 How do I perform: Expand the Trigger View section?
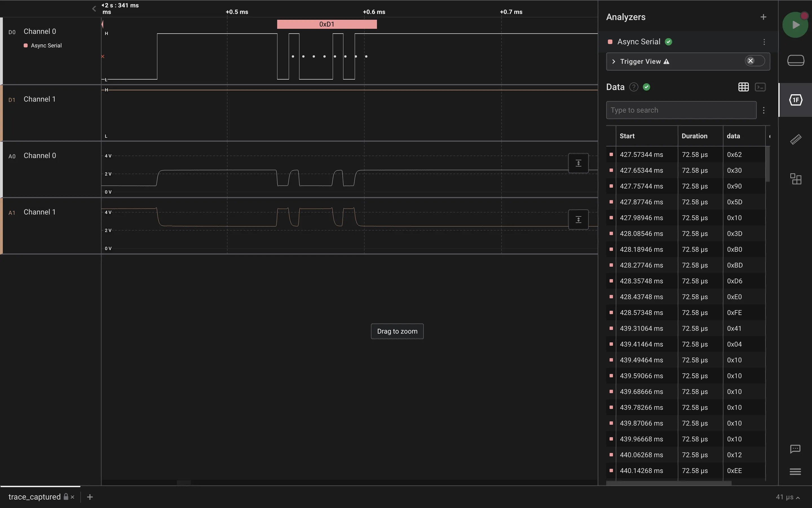(x=614, y=62)
